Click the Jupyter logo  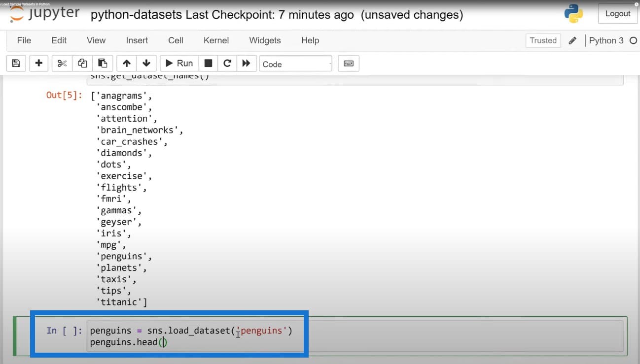pyautogui.click(x=44, y=14)
